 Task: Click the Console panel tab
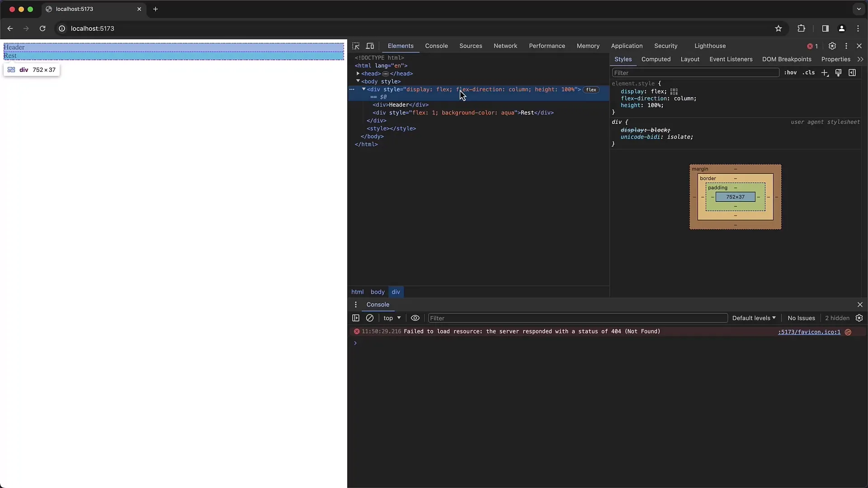pos(436,46)
